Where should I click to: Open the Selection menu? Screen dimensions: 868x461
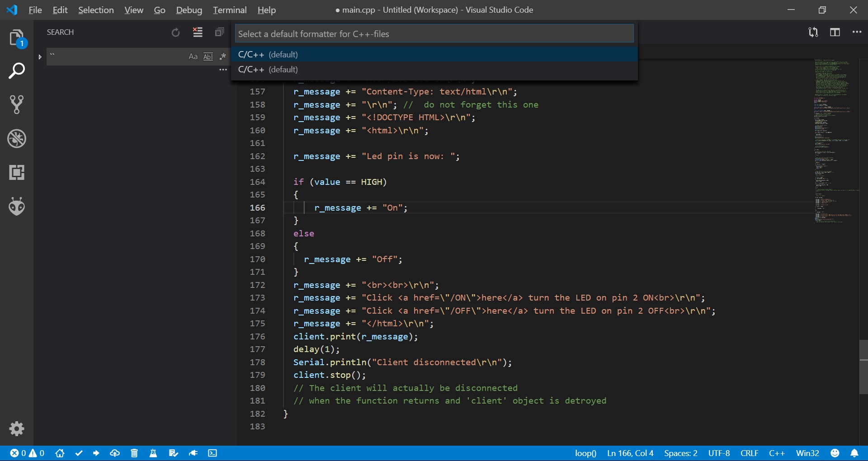pyautogui.click(x=96, y=10)
